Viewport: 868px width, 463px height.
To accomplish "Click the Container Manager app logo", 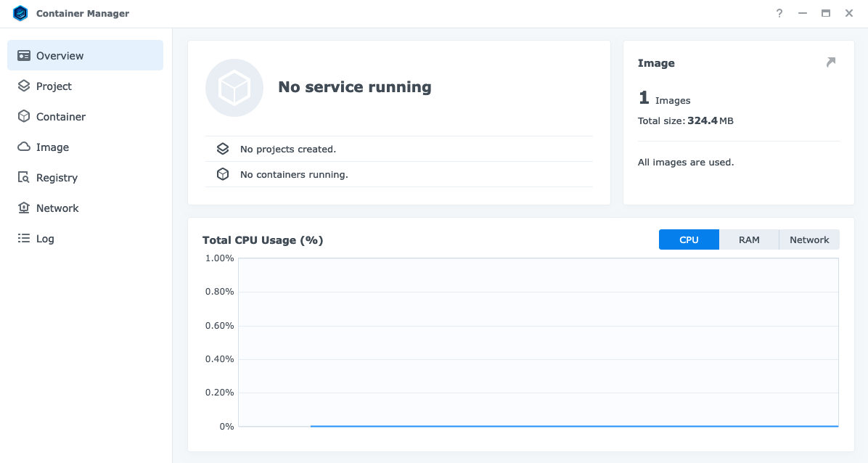I will (20, 14).
